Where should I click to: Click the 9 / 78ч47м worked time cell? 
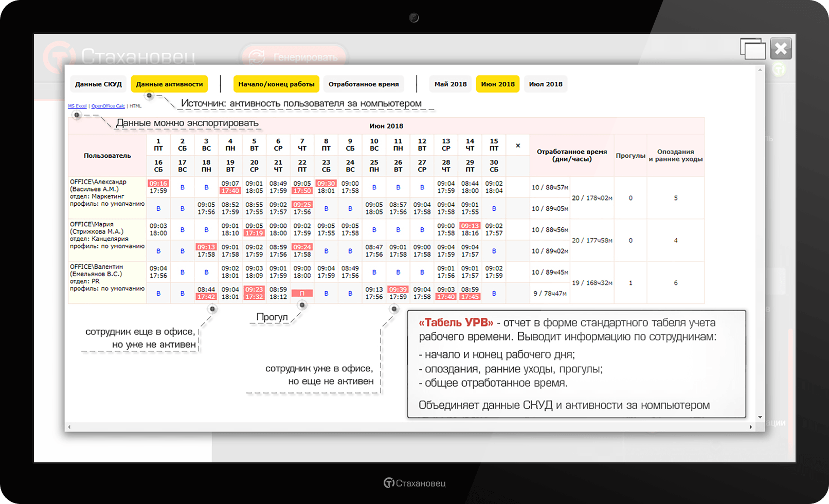click(x=550, y=293)
